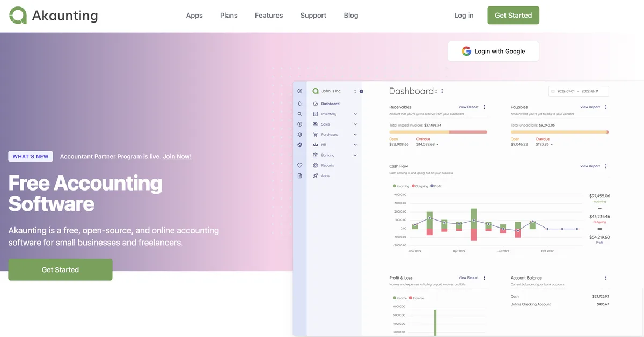The height and width of the screenshot is (337, 644).
Task: Click the Apps rocket icon
Action: pos(316,175)
